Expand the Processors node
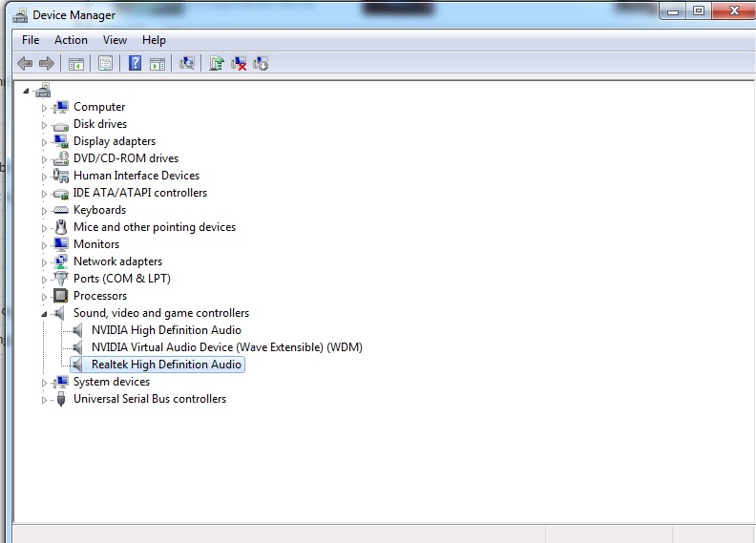 (44, 297)
